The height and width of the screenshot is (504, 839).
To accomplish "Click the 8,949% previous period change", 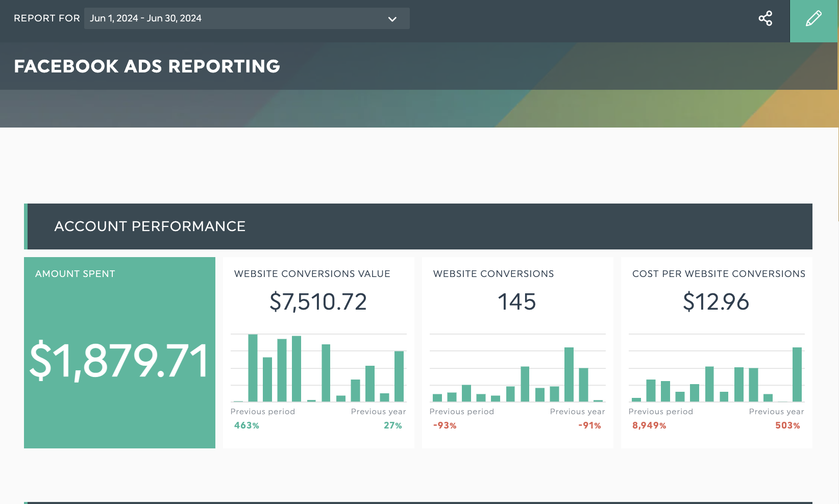I will [x=649, y=425].
